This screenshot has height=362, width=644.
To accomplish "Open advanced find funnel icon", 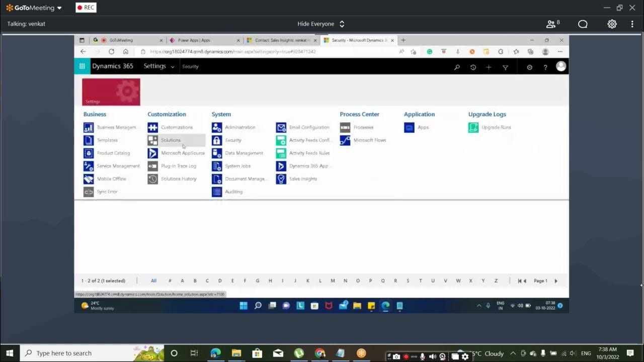I will click(506, 67).
